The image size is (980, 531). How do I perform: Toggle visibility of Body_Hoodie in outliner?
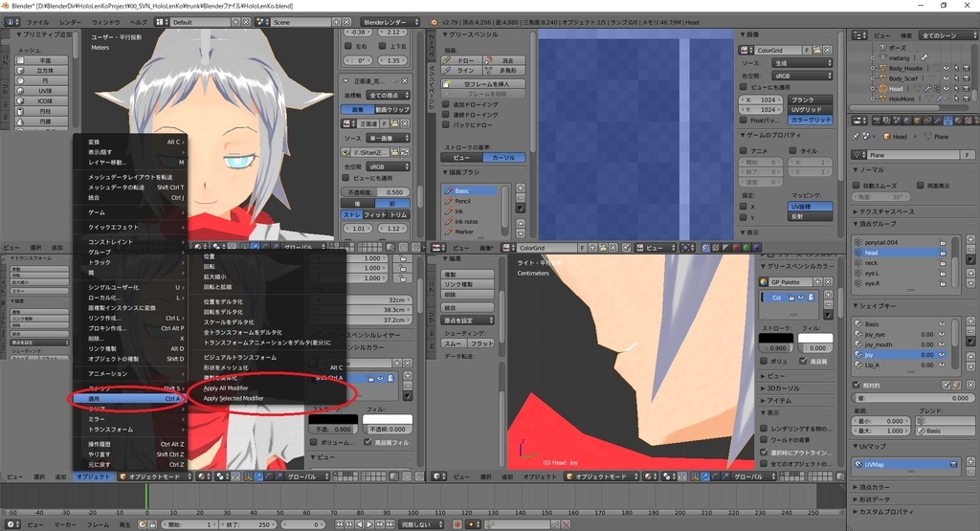coord(946,68)
